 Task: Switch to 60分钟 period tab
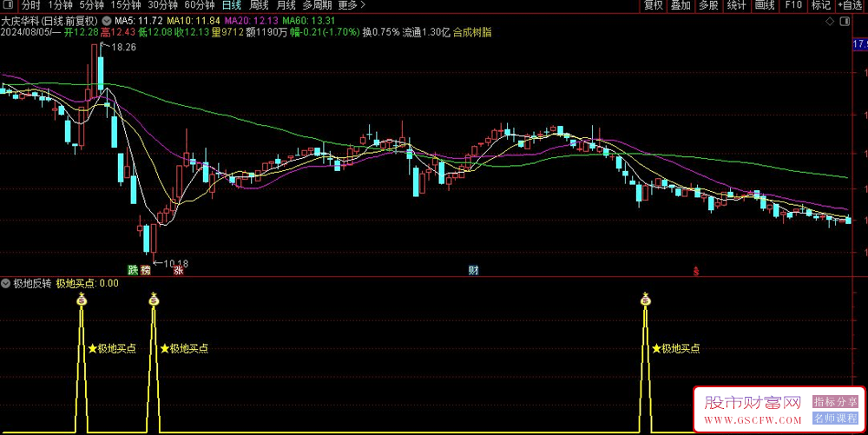[200, 5]
